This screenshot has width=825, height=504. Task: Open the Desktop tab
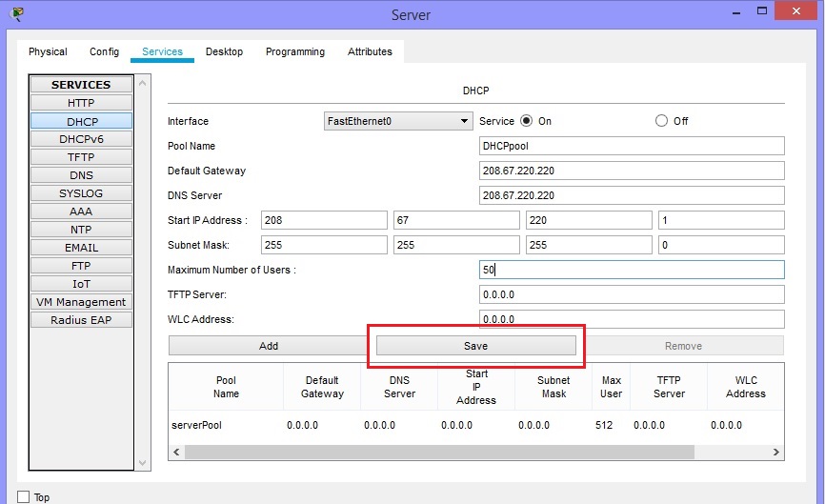click(x=224, y=51)
